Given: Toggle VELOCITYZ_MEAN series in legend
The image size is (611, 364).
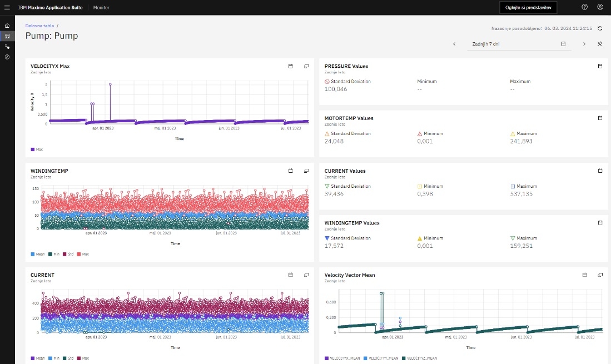Looking at the screenshot, I should tap(419, 358).
